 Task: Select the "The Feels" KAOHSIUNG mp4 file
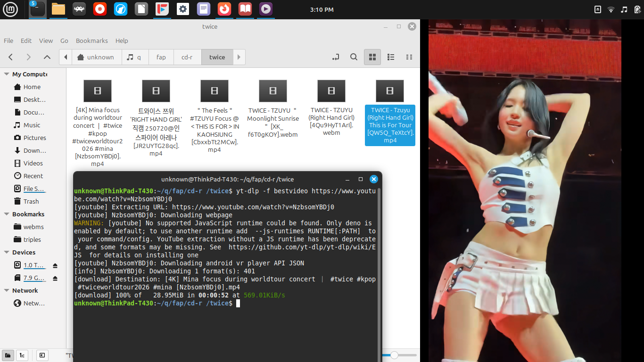[215, 116]
